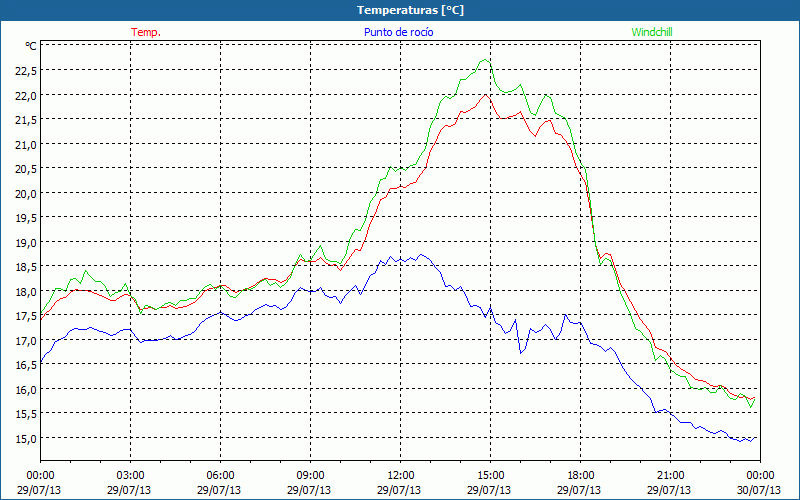This screenshot has height=500, width=800.
Task: Click the highest peak of the red Temp. curve
Action: (x=485, y=95)
